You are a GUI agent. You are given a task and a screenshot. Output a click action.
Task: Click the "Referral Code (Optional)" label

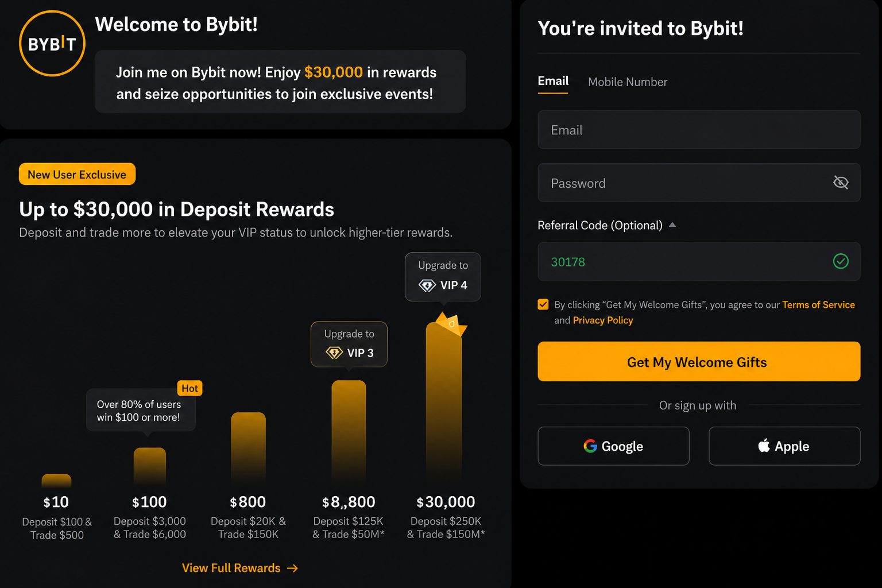[600, 225]
